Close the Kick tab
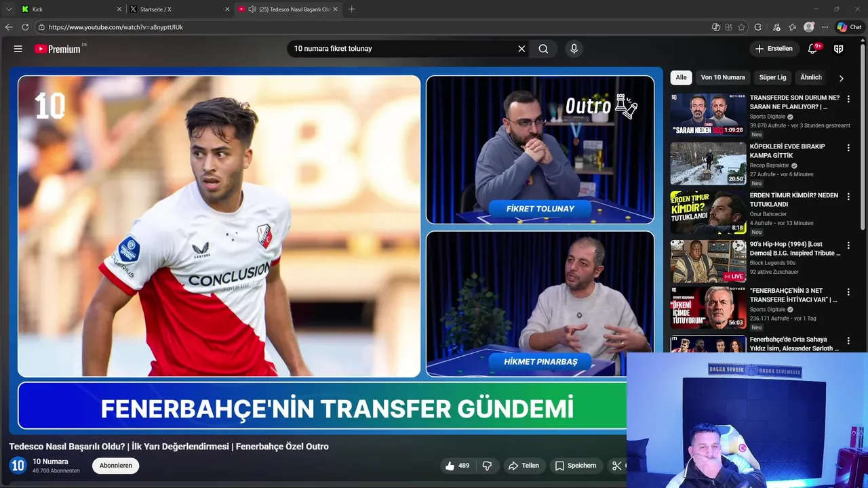 point(119,9)
